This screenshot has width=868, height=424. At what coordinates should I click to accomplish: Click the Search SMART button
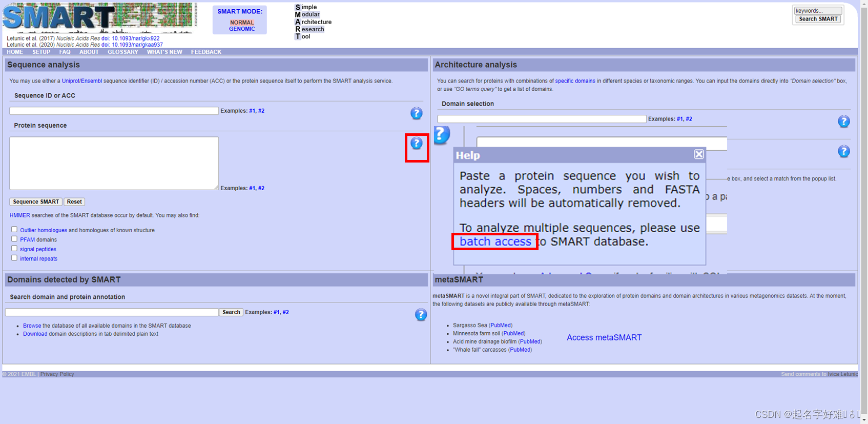(818, 19)
